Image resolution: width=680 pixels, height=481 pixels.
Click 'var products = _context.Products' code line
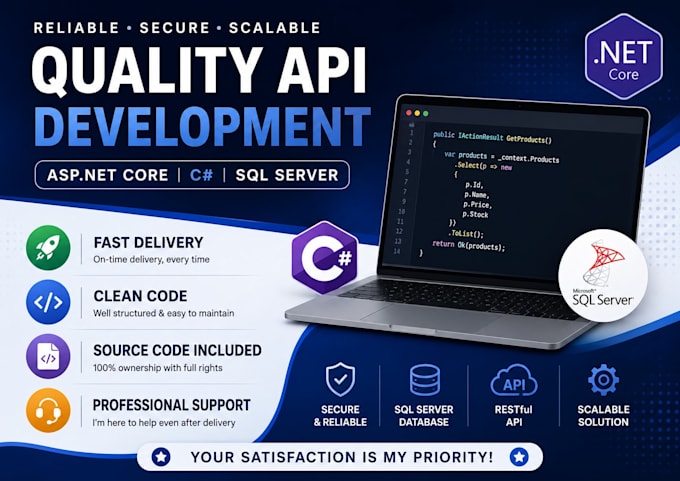click(502, 157)
